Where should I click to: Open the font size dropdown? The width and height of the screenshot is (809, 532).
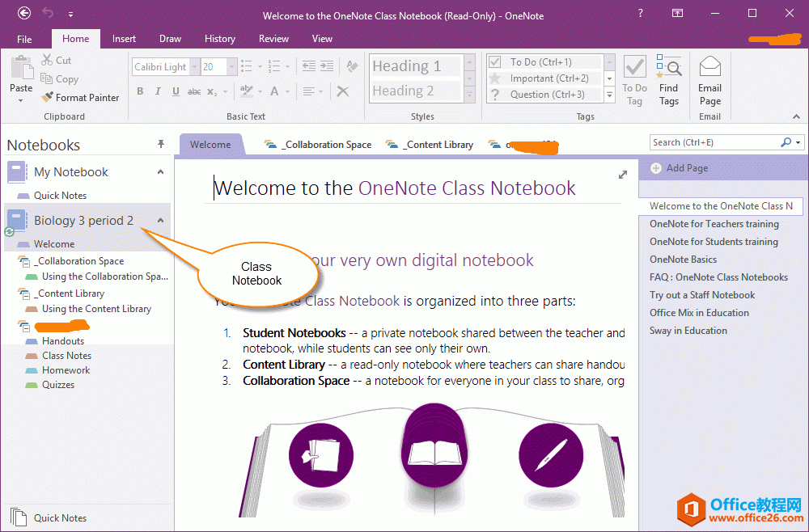point(231,66)
